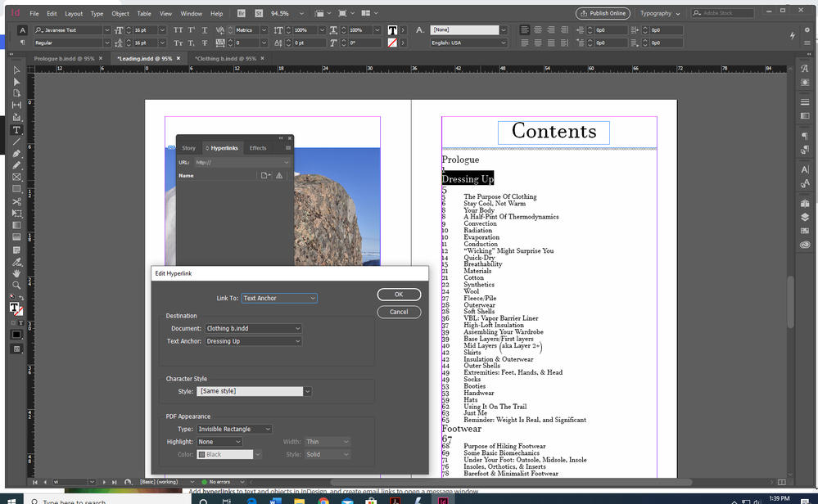The image size is (818, 504).
Task: Click the Adobe Stock St icon
Action: [257, 14]
